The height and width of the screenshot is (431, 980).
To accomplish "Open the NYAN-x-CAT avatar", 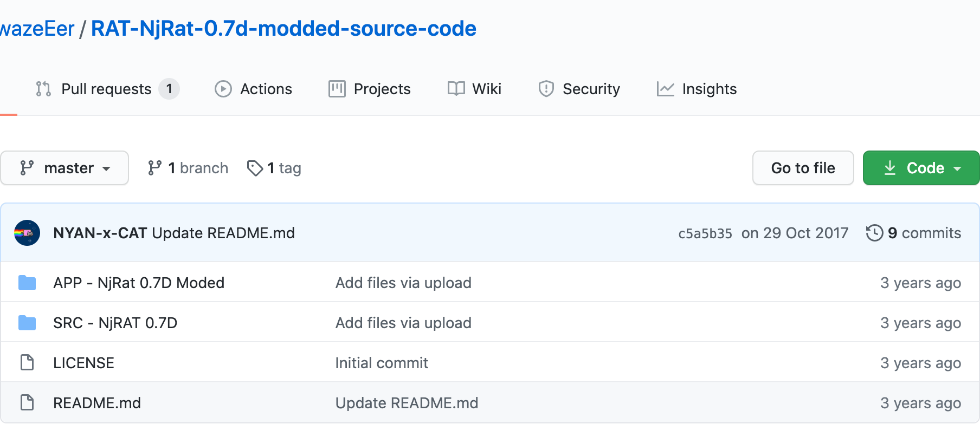I will click(x=27, y=233).
